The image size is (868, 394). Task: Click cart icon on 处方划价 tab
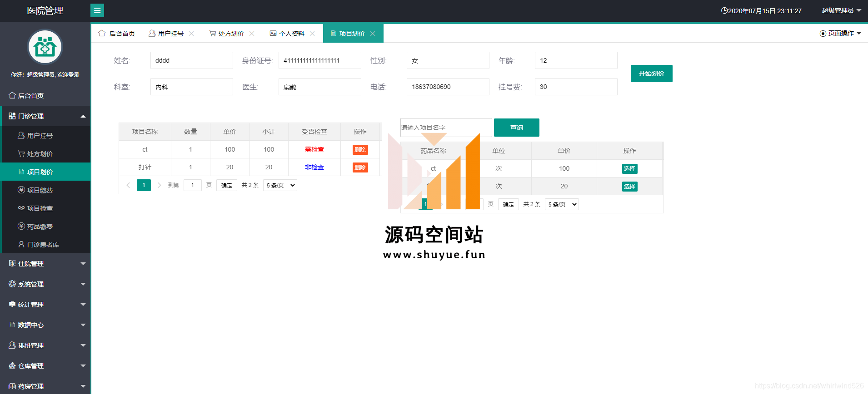tap(212, 33)
